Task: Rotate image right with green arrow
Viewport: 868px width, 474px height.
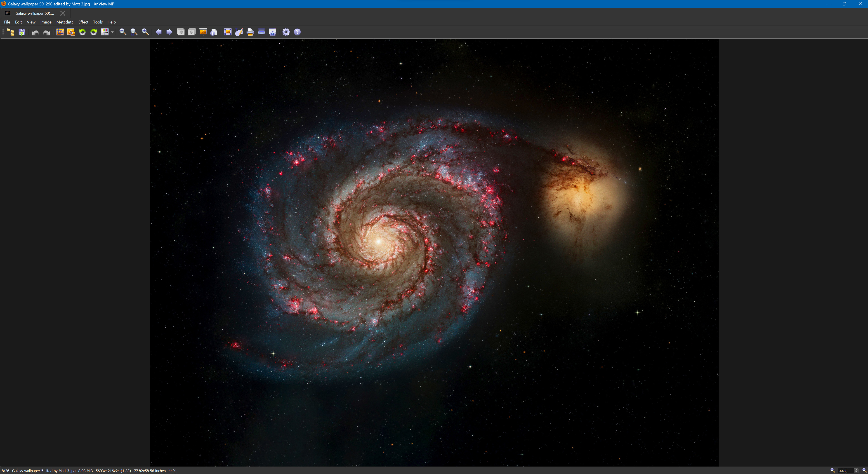Action: tap(94, 32)
